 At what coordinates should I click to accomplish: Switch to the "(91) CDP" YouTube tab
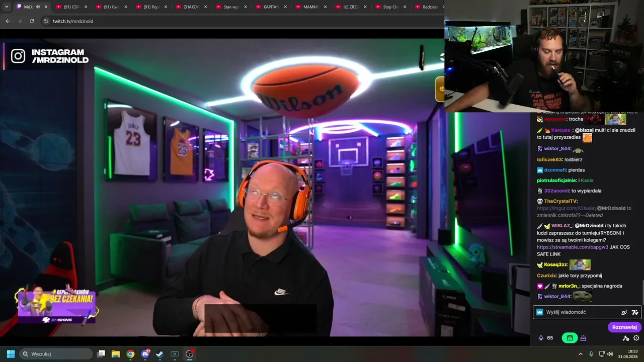pos(72,7)
